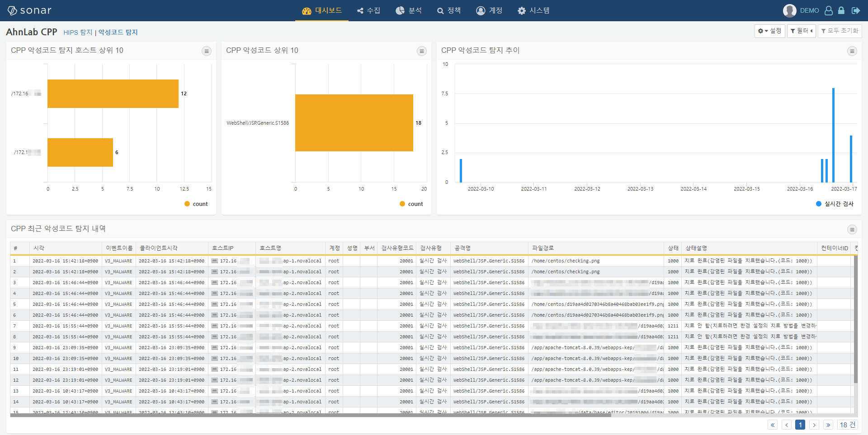Click /home/centos/checking.png in row 1

click(566, 261)
